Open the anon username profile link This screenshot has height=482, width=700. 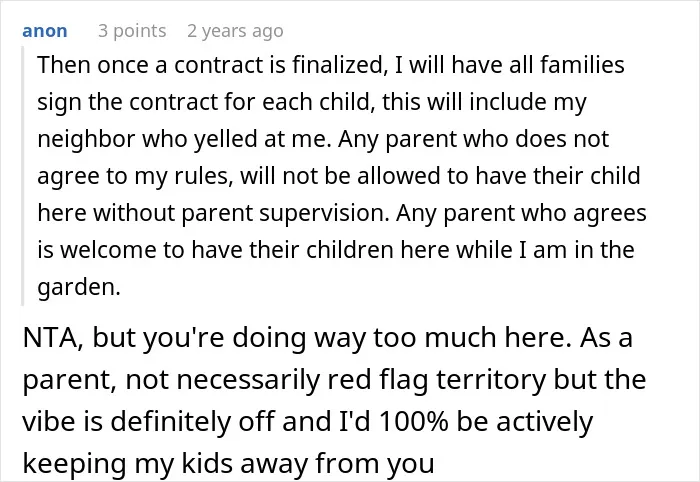point(45,31)
